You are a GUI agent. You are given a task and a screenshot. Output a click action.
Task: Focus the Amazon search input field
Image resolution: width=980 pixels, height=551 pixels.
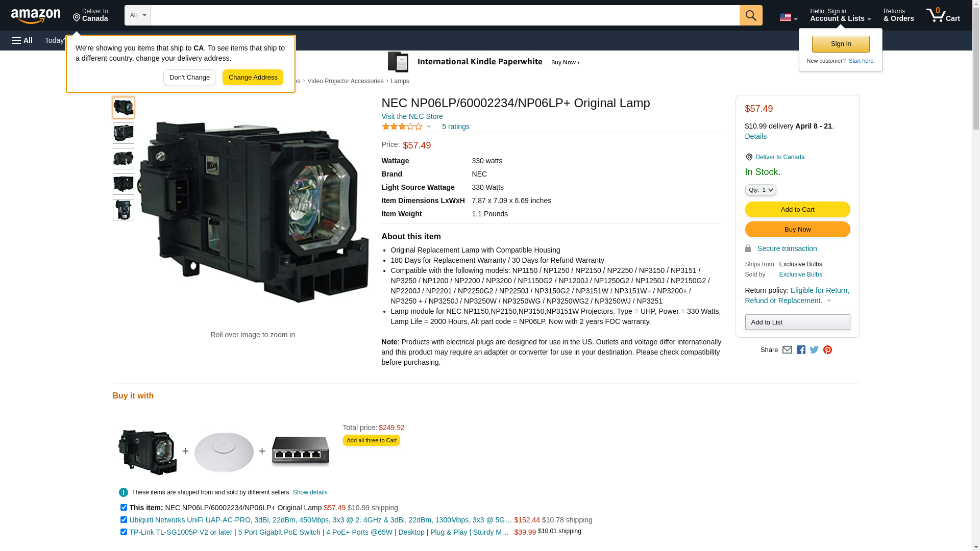point(445,15)
